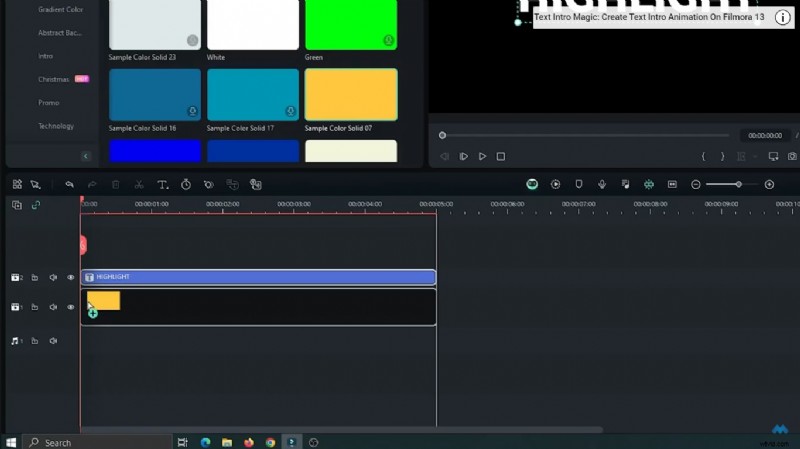Click the preview timecode field

pos(765,135)
